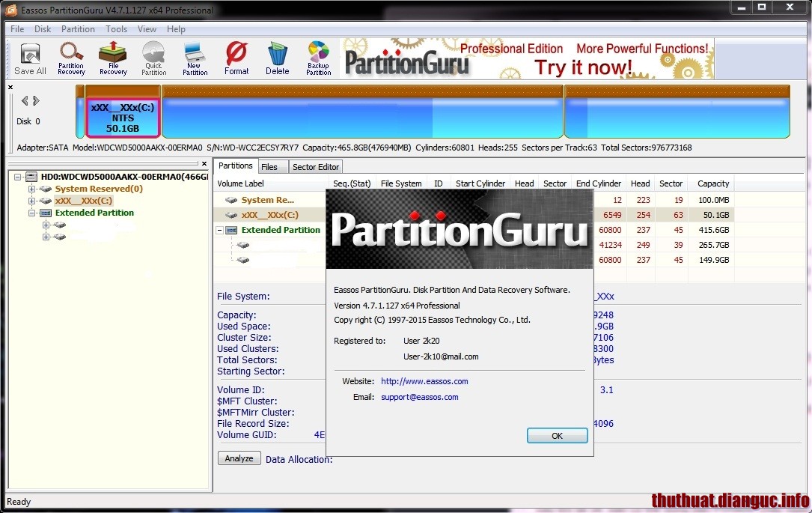Go to the next disk arrow
The image size is (812, 513).
(36, 100)
